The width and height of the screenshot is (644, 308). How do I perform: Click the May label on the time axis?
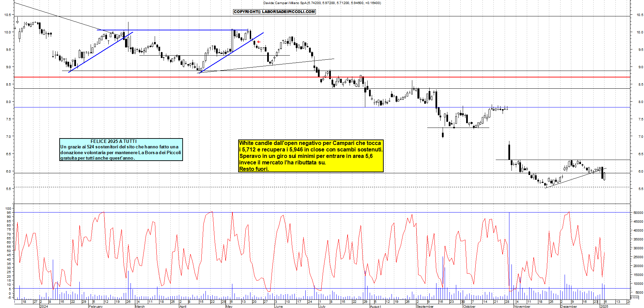[x=229, y=306]
